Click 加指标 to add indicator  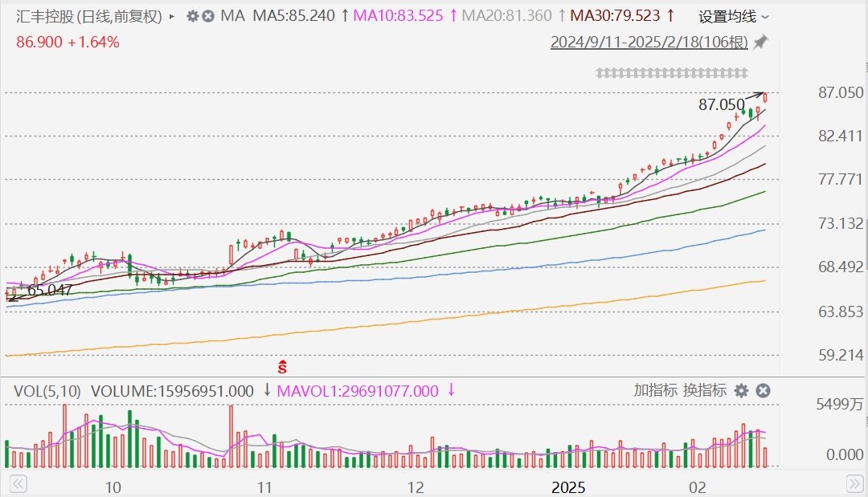tap(654, 391)
